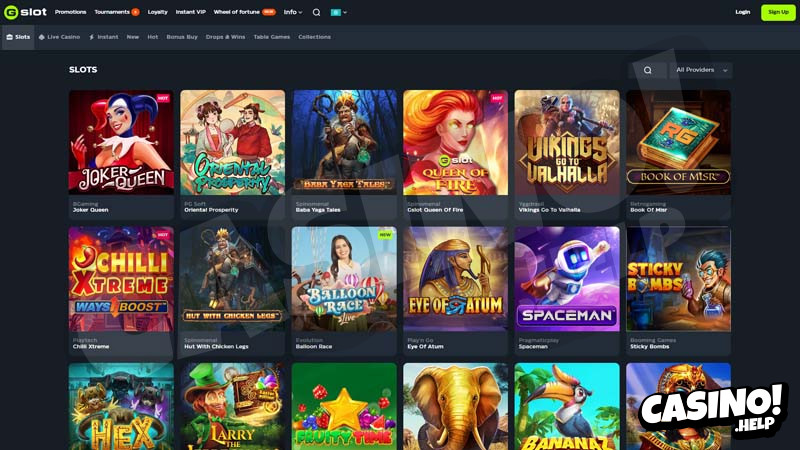Image resolution: width=800 pixels, height=450 pixels.
Task: Open the Sticky Bombs thumbnail
Action: [x=679, y=279]
